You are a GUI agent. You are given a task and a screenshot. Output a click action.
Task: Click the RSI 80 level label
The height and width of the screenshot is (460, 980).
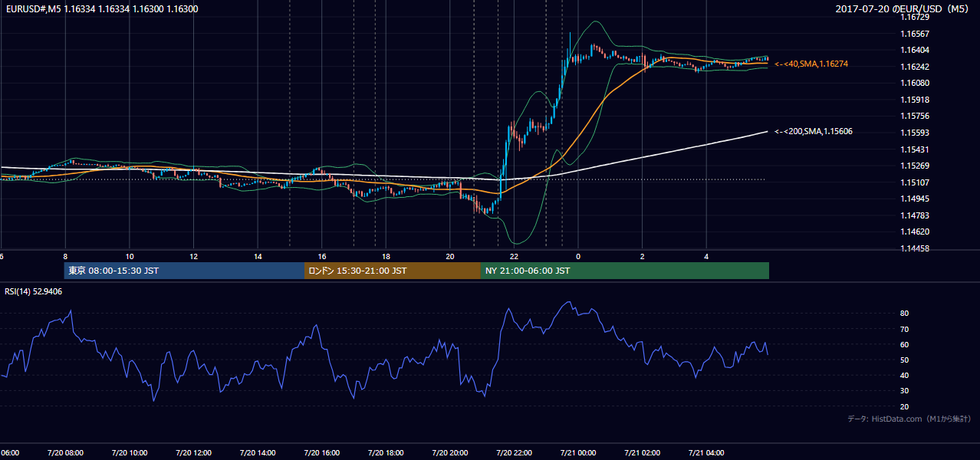coord(905,314)
